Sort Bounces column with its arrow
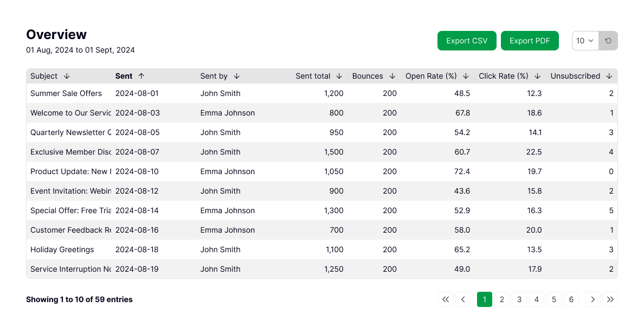 tap(392, 76)
